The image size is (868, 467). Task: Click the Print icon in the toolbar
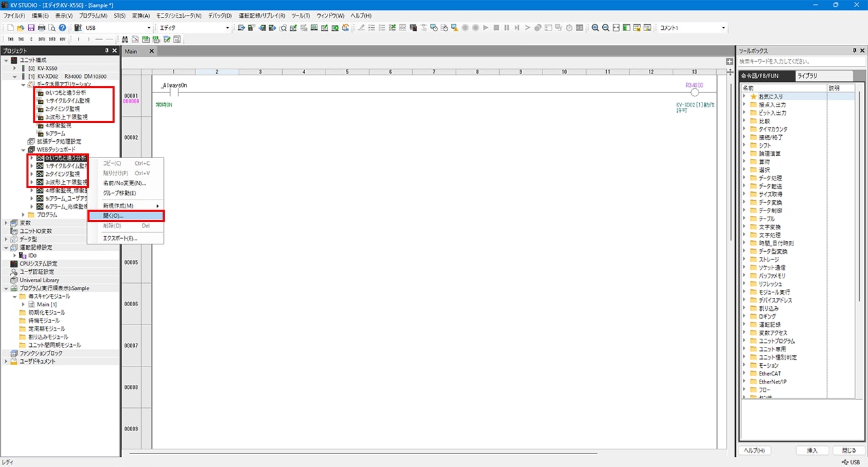(41, 28)
